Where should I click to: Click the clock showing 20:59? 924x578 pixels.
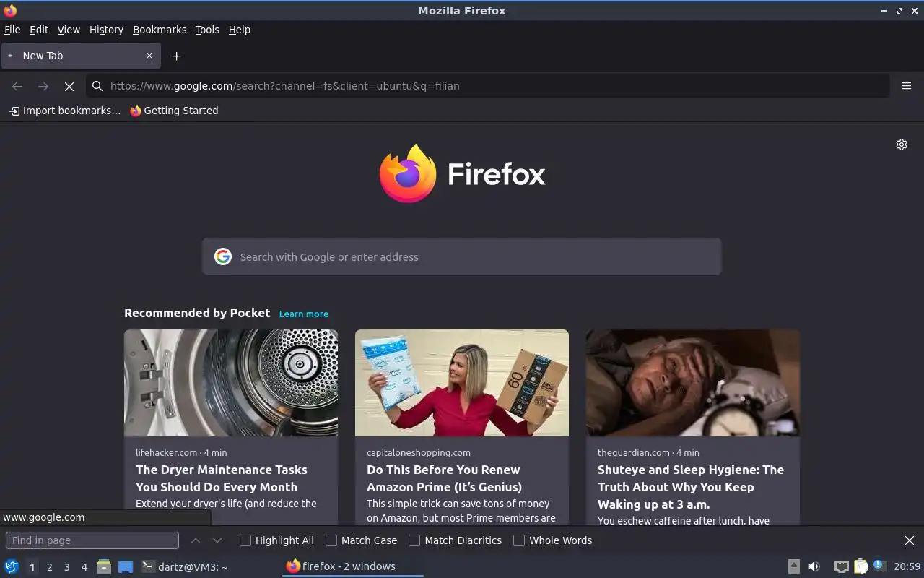point(907,566)
